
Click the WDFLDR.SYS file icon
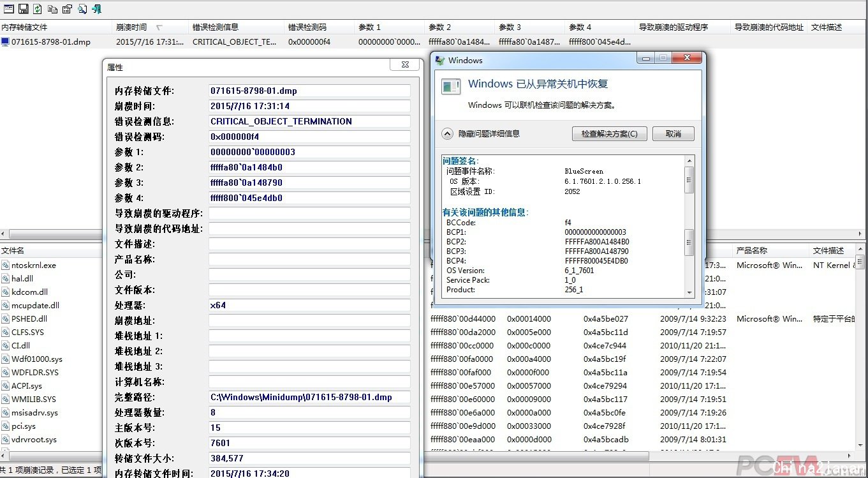click(5, 373)
